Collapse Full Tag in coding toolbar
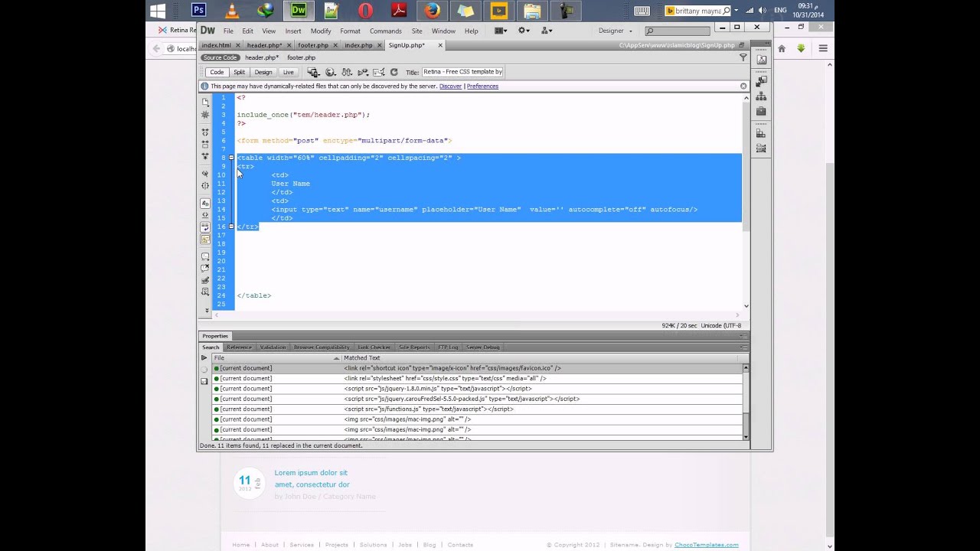Screen dimensions: 980x551 click(205, 132)
